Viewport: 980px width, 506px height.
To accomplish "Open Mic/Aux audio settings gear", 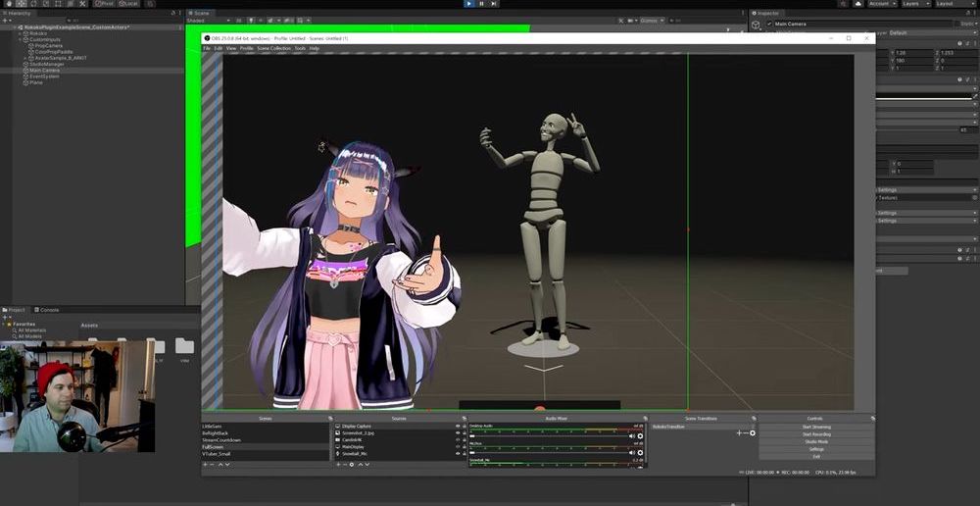I will tap(640, 453).
